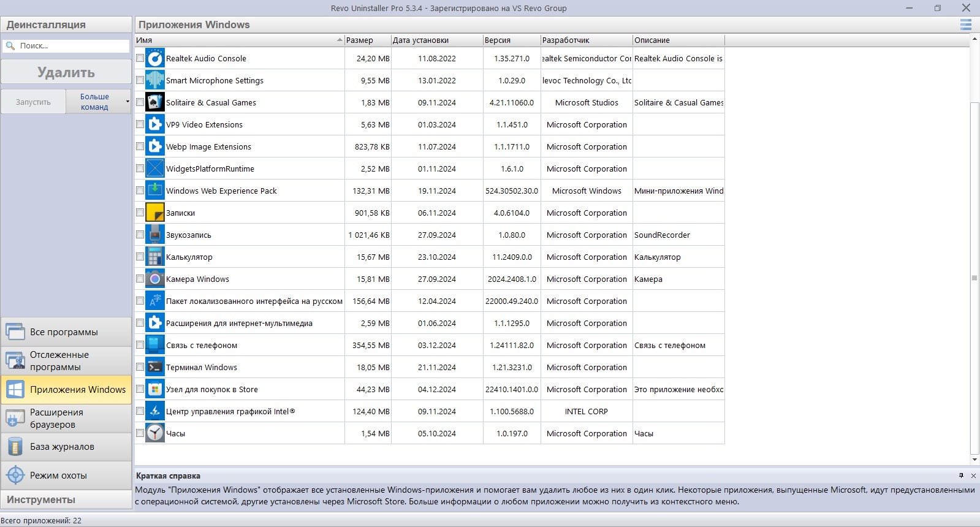The image size is (980, 527).
Task: Tick the checkbox for VP9 Video Extensions
Action: point(140,124)
